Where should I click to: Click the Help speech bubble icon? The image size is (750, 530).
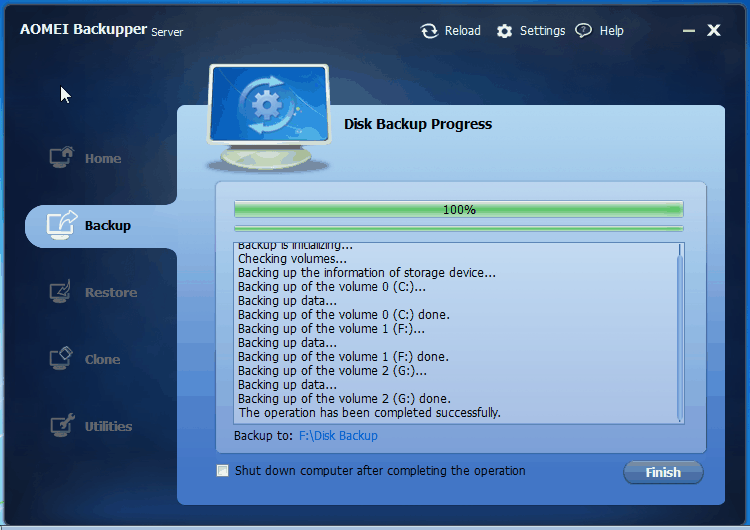583,31
